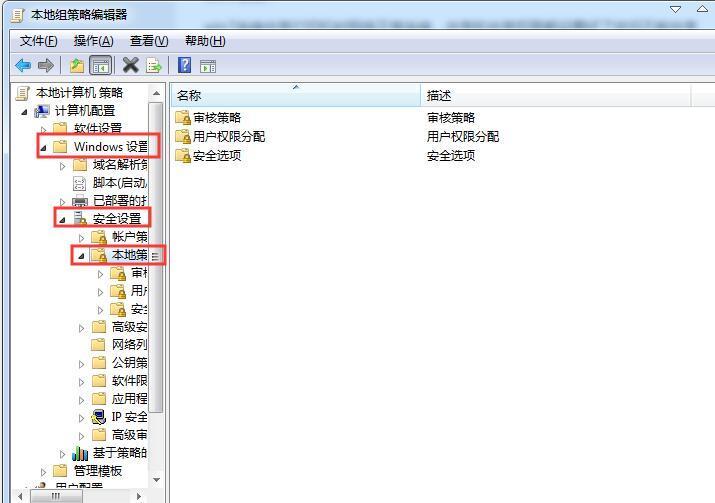Expand the 管理模板 node
The width and height of the screenshot is (715, 503).
point(44,472)
